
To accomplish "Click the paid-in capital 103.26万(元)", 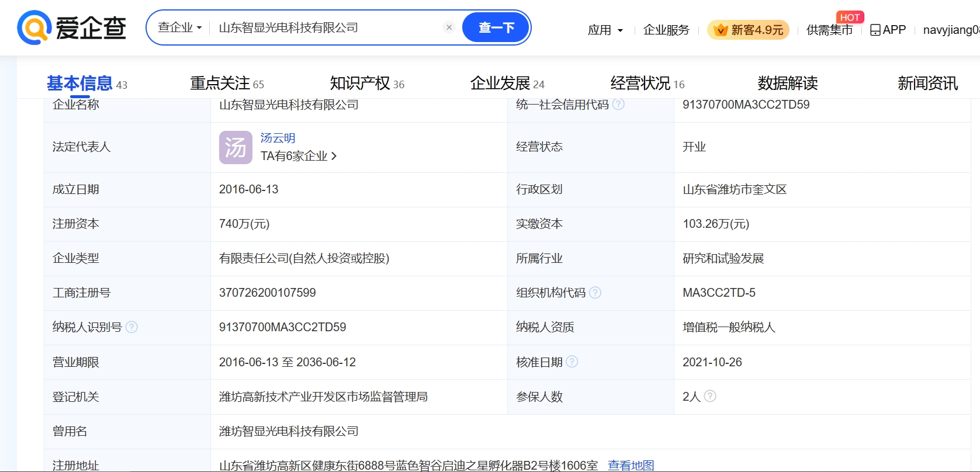I will tap(716, 224).
